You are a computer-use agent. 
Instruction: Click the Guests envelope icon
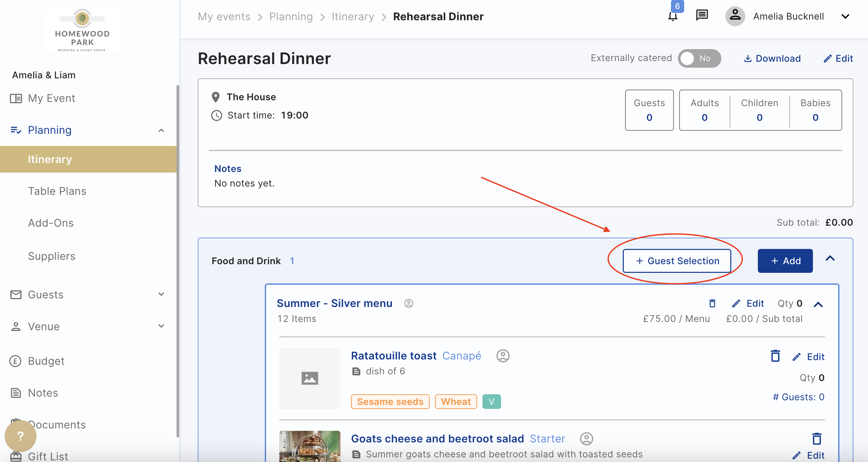[x=16, y=294]
